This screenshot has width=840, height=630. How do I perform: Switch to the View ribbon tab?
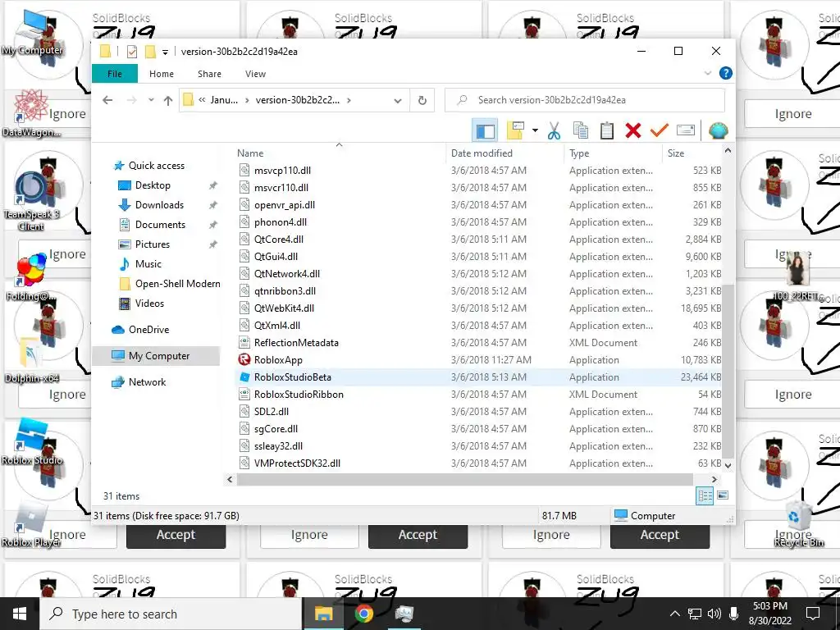(256, 74)
